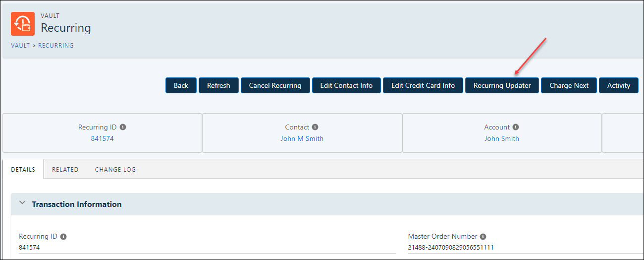The image size is (644, 260).
Task: Click the Transaction Information heading text
Action: pyautogui.click(x=77, y=204)
